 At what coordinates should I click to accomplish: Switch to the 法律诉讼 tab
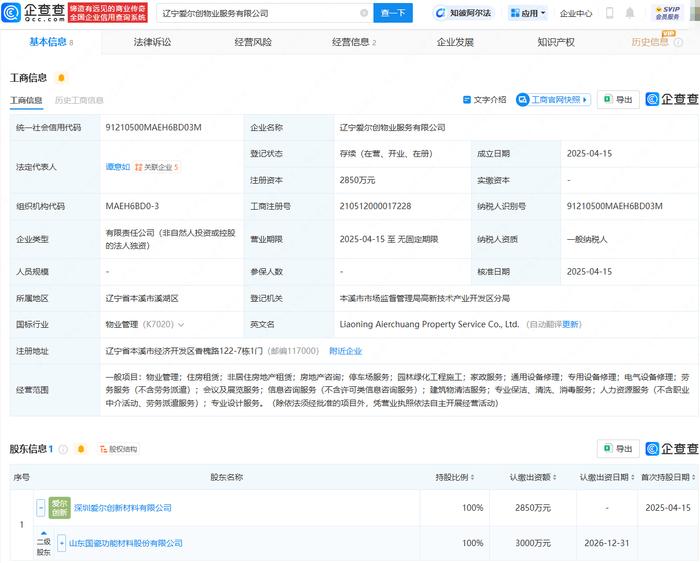click(x=152, y=42)
